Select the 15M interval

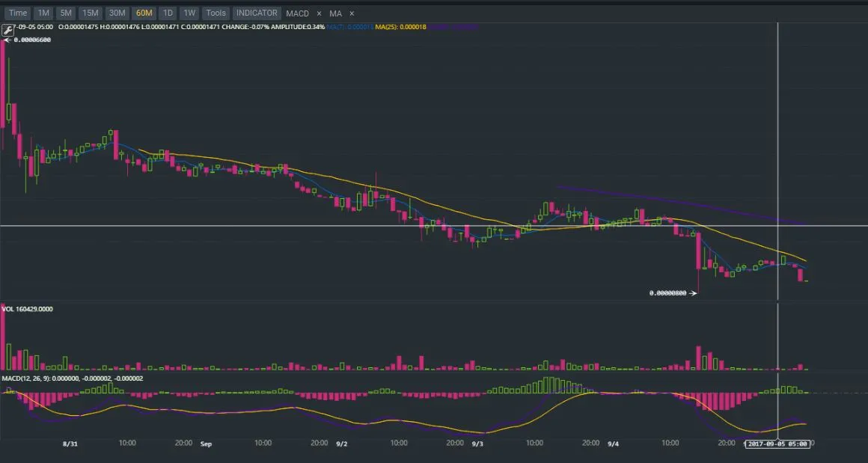tap(90, 13)
